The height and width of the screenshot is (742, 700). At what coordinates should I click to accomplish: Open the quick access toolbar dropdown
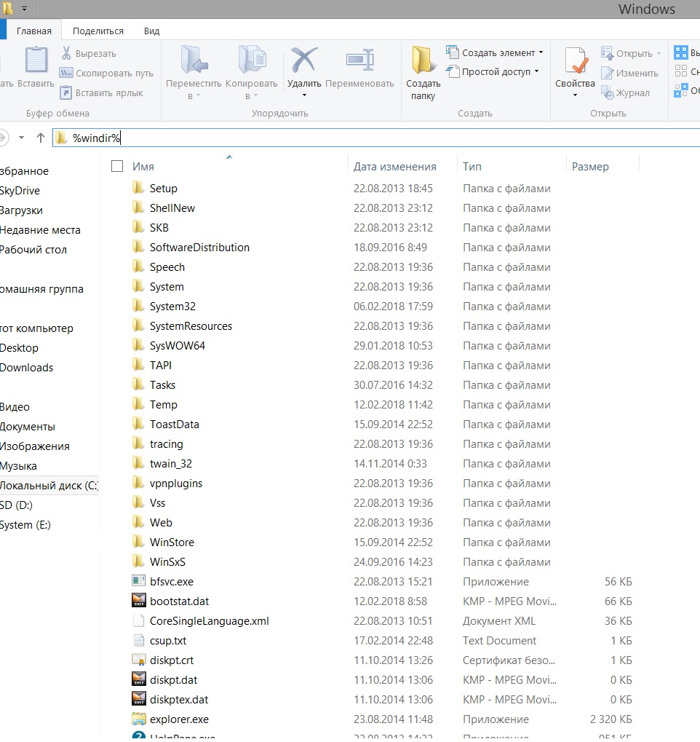[24, 9]
